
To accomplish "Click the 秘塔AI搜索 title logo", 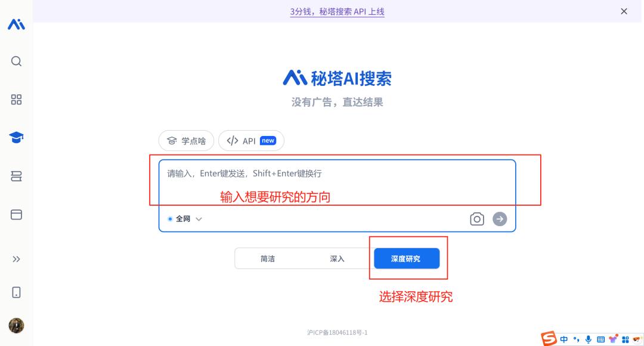I will (x=337, y=78).
